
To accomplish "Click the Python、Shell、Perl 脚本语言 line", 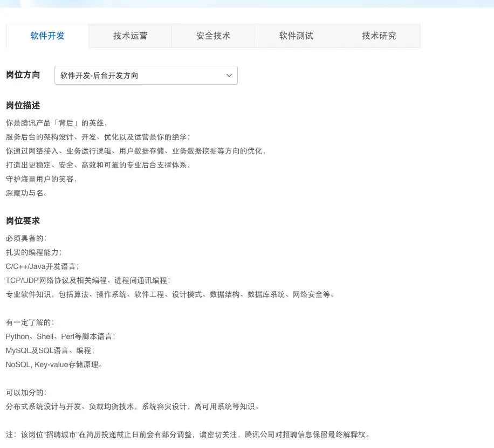I will click(62, 336).
